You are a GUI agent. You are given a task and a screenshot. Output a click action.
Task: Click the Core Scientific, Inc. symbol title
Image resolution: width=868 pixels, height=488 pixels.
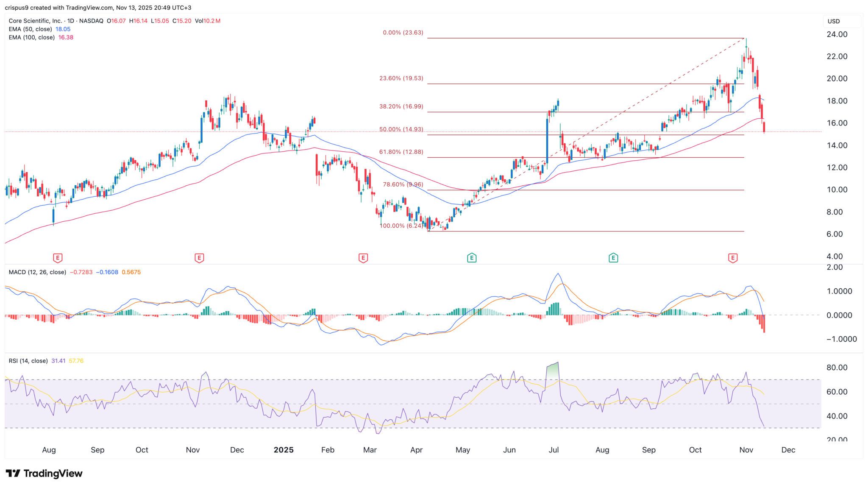coord(35,21)
